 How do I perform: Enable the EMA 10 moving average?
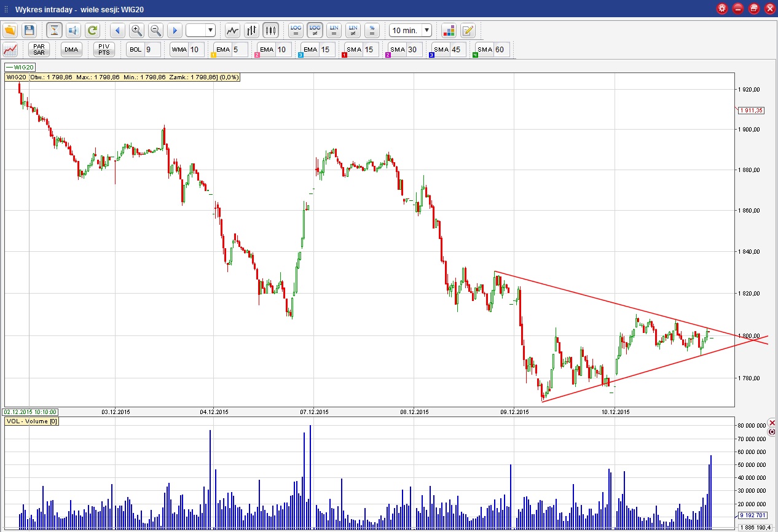pos(266,50)
